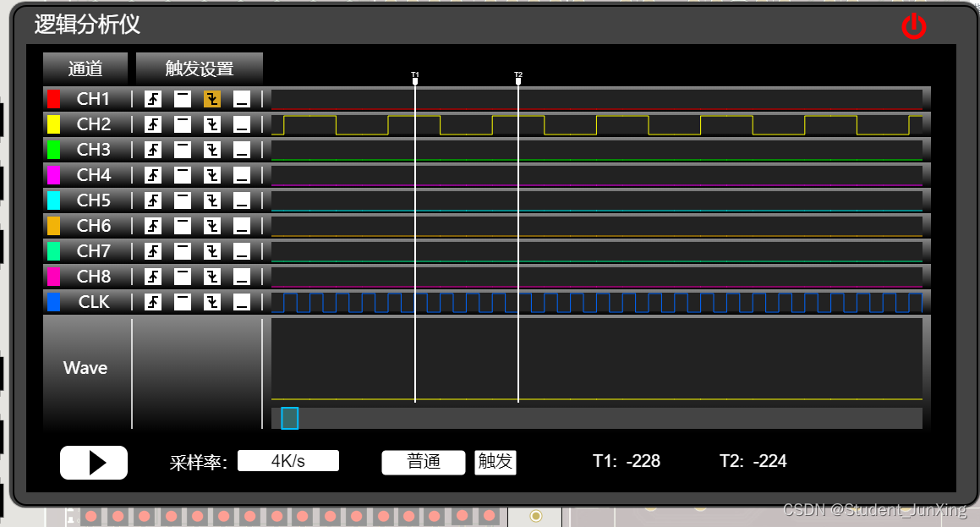The width and height of the screenshot is (980, 527).
Task: Click the CH4 channel label
Action: (x=94, y=175)
